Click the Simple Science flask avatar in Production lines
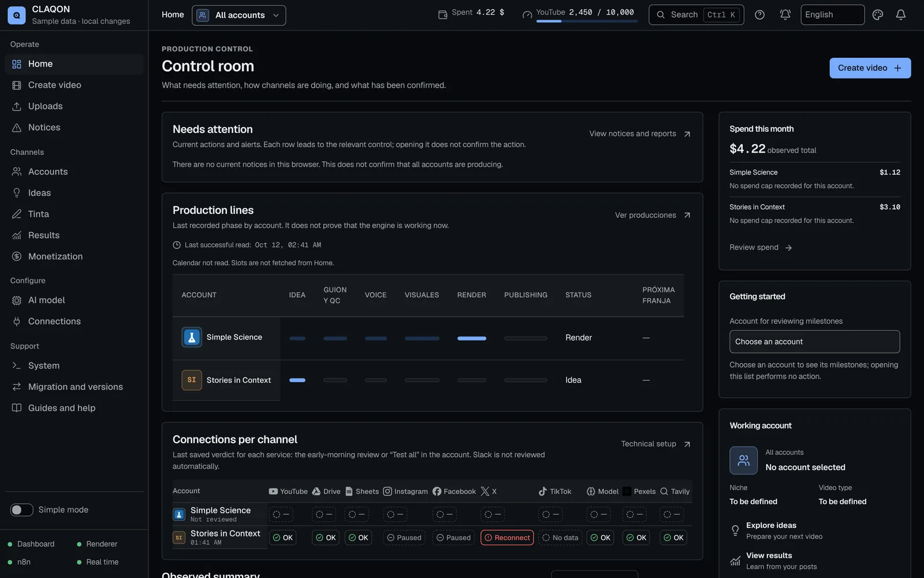924x578 pixels. 192,337
